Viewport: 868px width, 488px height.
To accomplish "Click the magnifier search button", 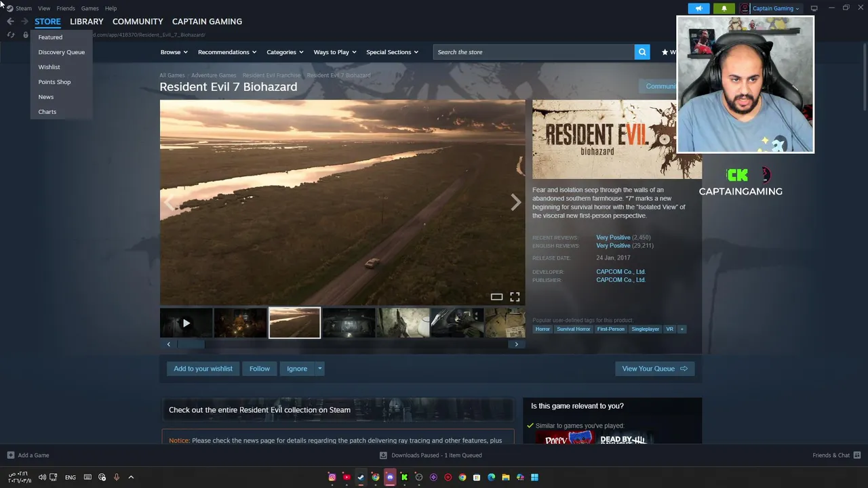I will point(642,52).
